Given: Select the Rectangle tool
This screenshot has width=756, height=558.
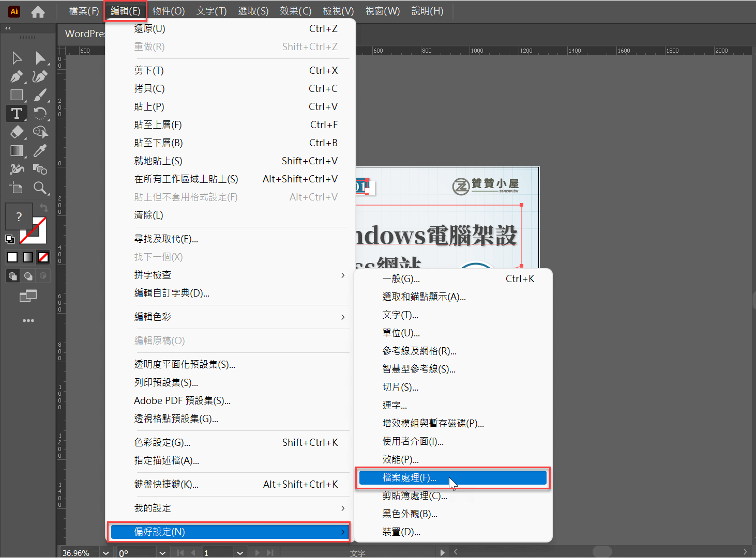Looking at the screenshot, I should pos(17,95).
